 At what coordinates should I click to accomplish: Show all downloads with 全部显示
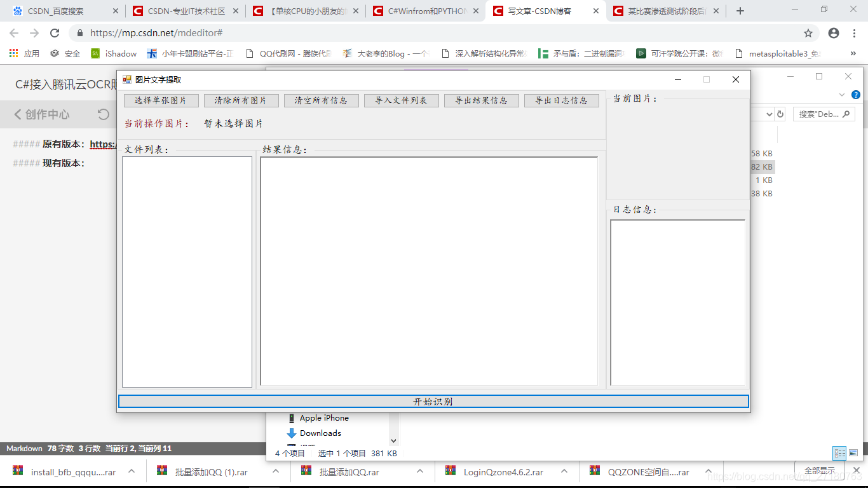coord(820,471)
